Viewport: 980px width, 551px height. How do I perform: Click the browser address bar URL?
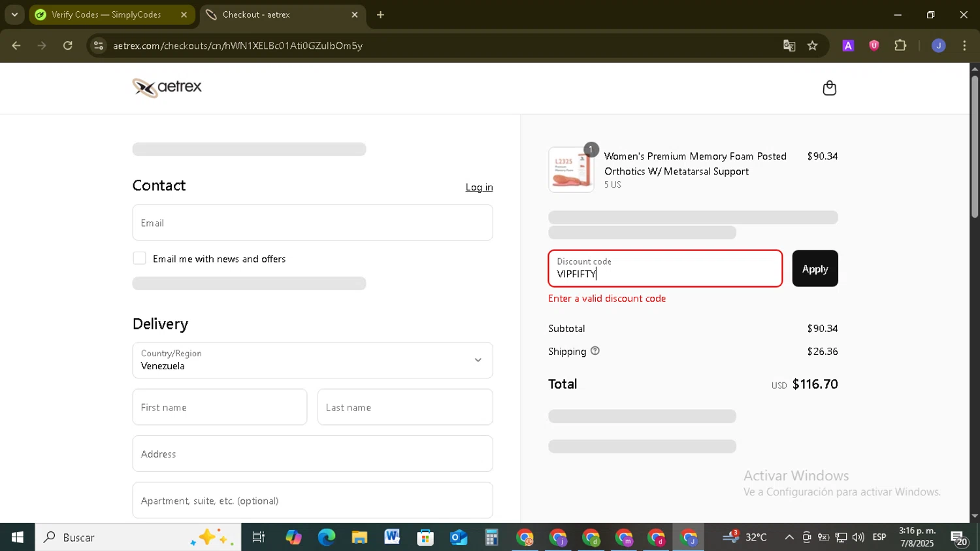[x=238, y=46]
